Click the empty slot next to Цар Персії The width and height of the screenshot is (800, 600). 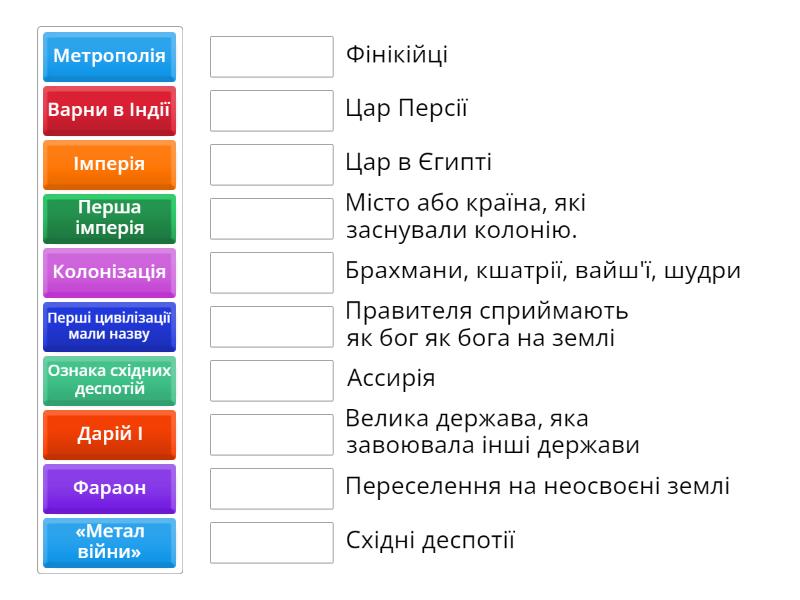click(x=272, y=111)
